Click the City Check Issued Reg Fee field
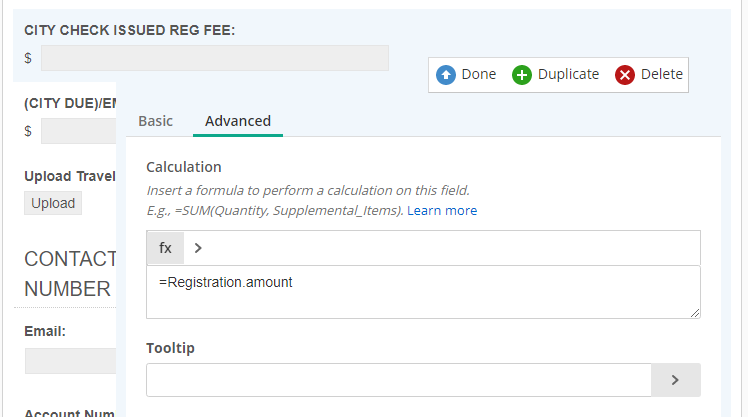 point(215,58)
